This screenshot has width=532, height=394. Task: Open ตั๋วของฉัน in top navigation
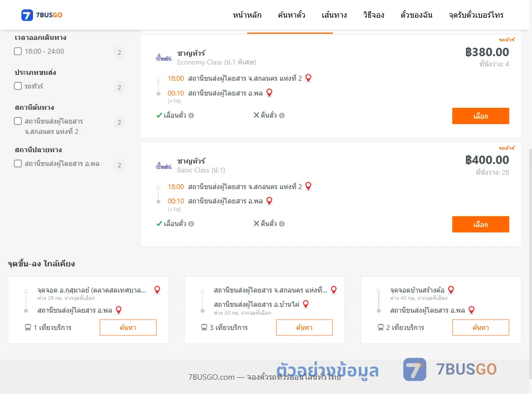[416, 15]
